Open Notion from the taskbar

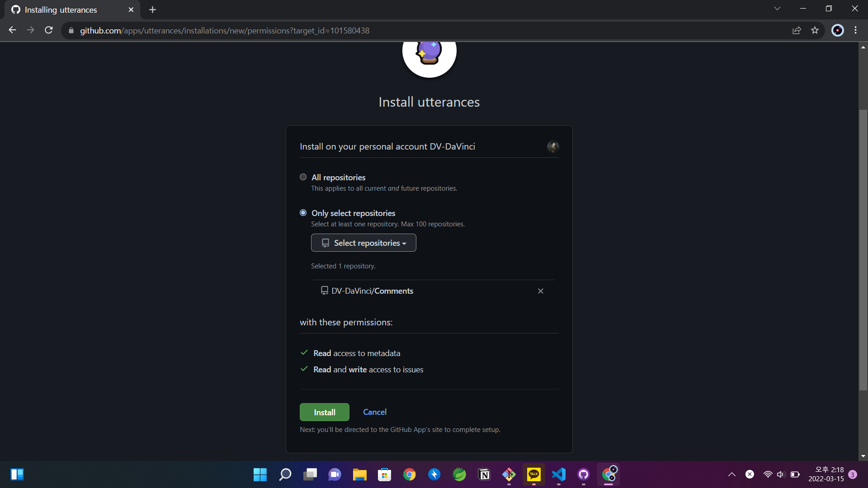point(484,474)
